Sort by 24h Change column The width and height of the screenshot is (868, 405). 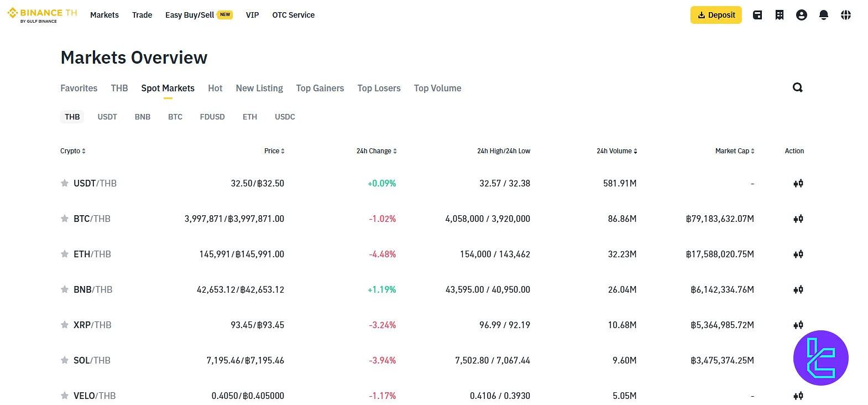377,151
